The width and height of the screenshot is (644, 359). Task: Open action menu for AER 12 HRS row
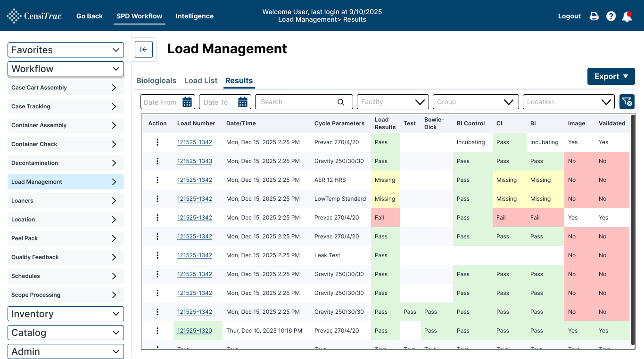coord(157,180)
